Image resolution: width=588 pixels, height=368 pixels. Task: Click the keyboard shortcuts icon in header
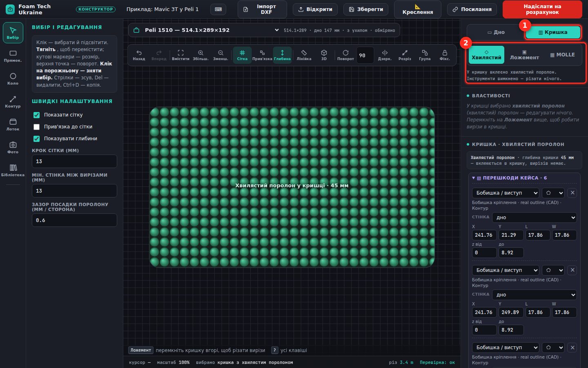[218, 9]
